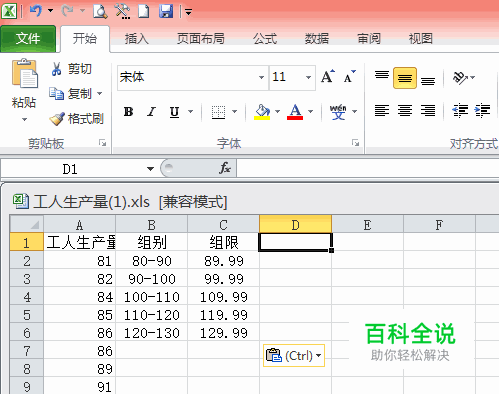Expand the font size 11 dropdown

[308, 78]
